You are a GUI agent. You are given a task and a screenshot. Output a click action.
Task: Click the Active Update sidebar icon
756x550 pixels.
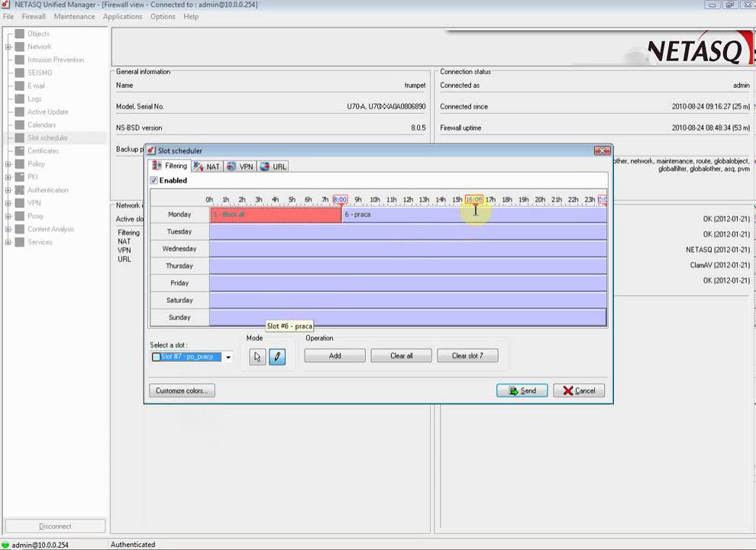tap(19, 112)
